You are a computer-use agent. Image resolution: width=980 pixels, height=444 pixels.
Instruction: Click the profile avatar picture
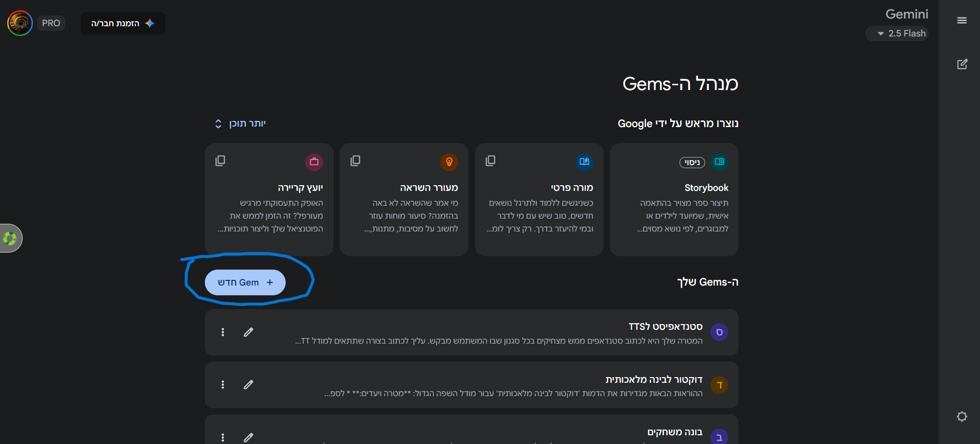click(x=20, y=23)
